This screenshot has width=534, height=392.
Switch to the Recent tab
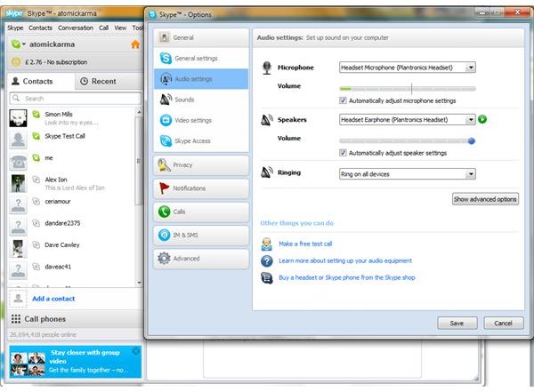[x=109, y=81]
